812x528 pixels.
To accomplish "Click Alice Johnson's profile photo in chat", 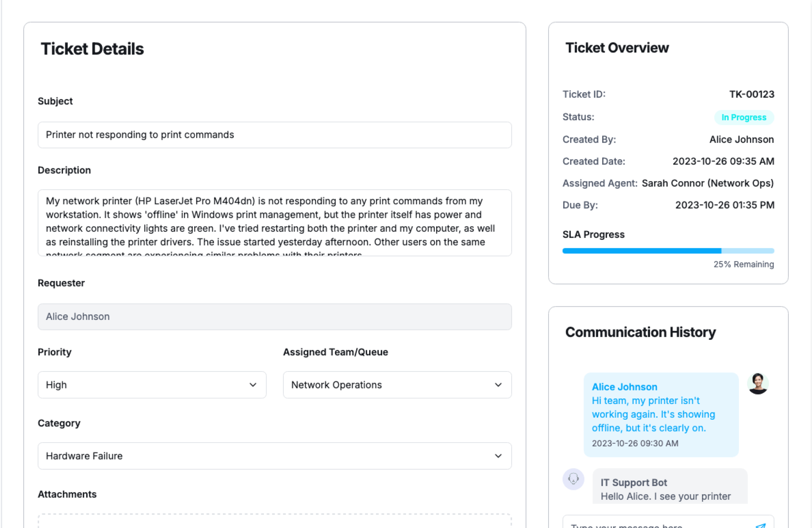I will tap(757, 383).
